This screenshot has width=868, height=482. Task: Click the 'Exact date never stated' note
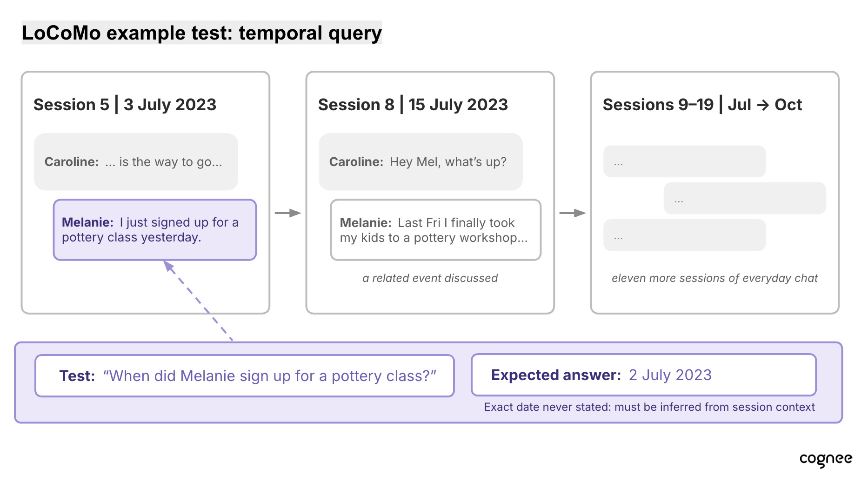(x=649, y=407)
